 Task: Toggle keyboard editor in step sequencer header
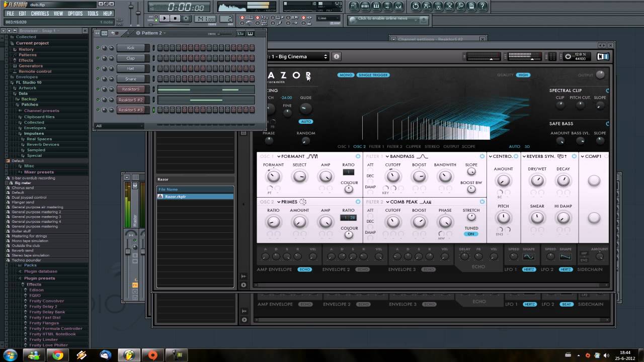pyautogui.click(x=249, y=33)
